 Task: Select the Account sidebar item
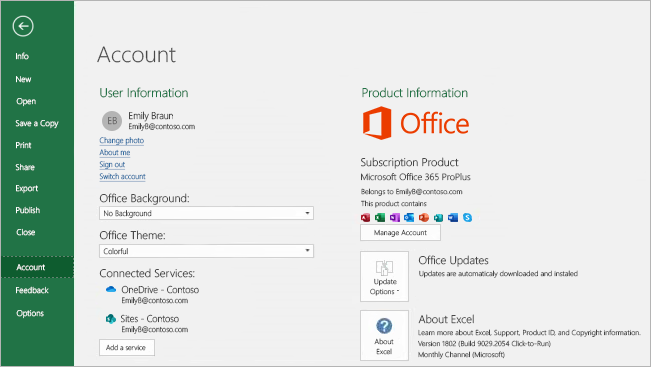(x=37, y=267)
